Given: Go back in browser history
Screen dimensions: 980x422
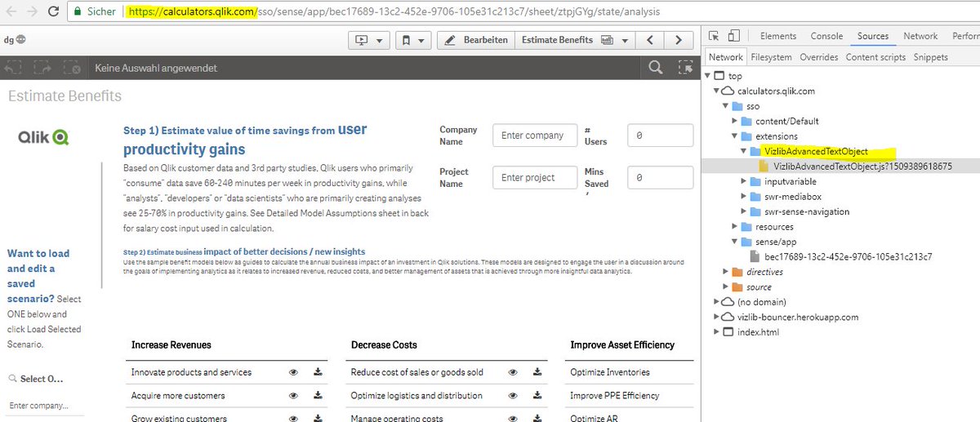Looking at the screenshot, I should point(11,12).
